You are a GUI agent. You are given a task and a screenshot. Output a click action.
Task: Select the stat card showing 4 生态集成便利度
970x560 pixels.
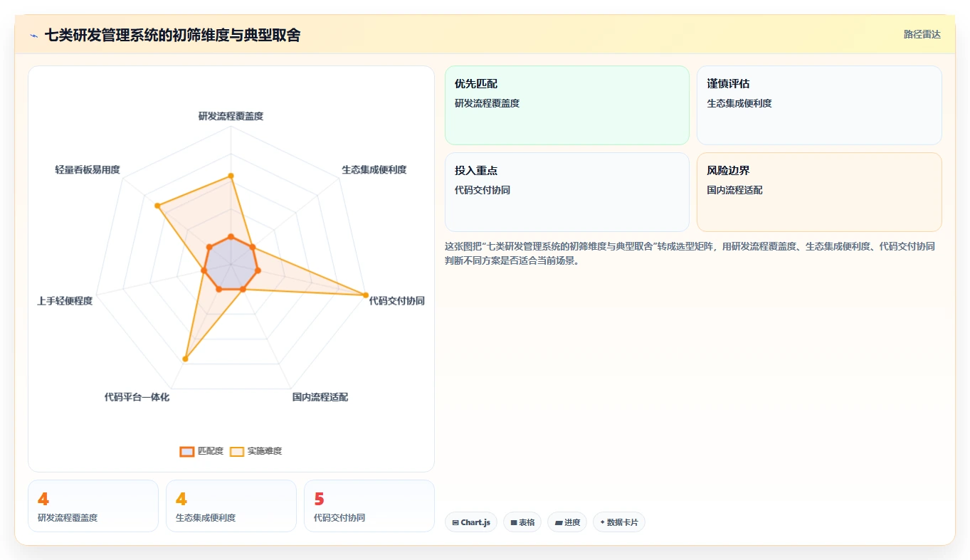pyautogui.click(x=231, y=506)
